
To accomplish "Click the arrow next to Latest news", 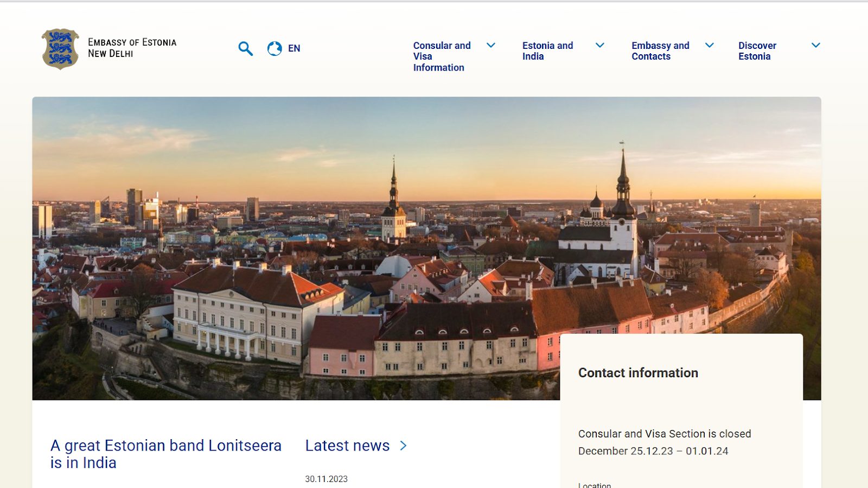I will tap(403, 446).
